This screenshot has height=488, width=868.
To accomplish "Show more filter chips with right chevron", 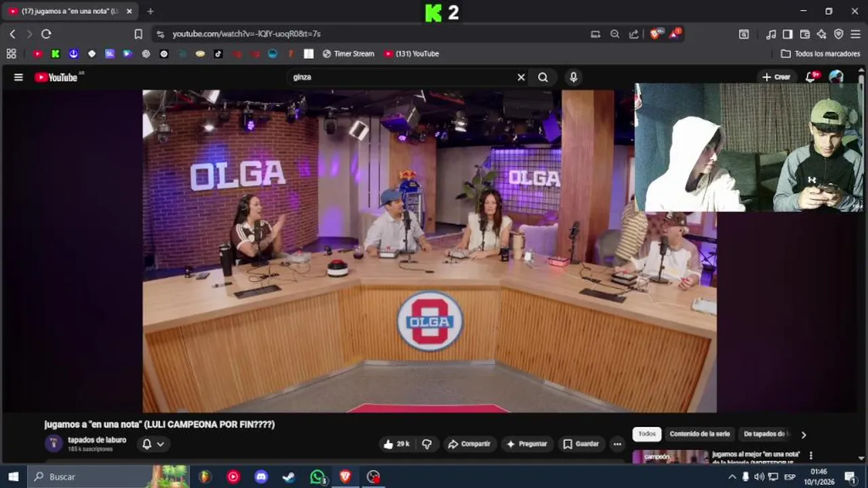I will click(x=804, y=435).
